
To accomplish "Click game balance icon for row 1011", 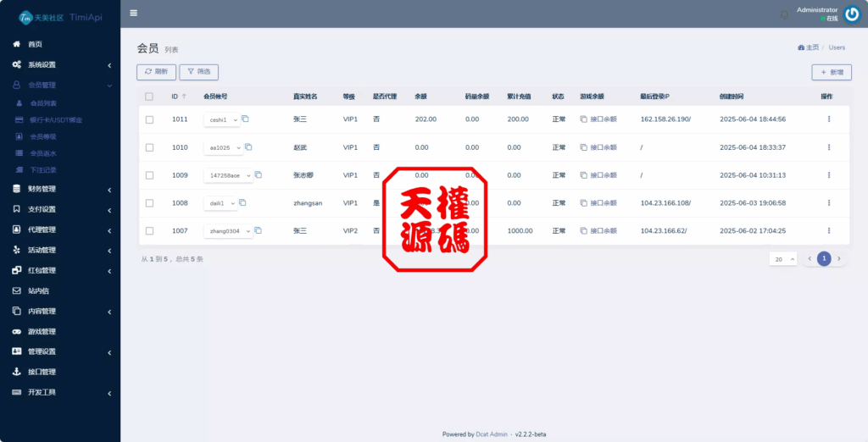I will pos(583,119).
